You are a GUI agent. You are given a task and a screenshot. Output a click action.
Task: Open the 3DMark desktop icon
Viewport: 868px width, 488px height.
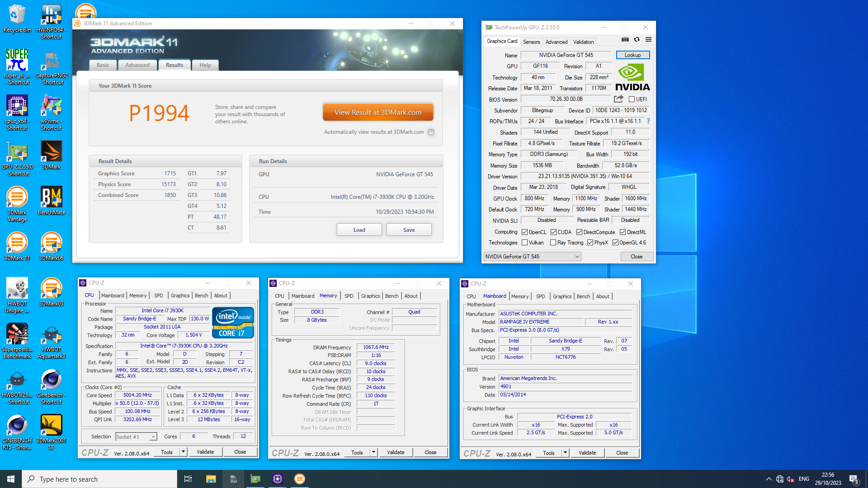click(52, 155)
